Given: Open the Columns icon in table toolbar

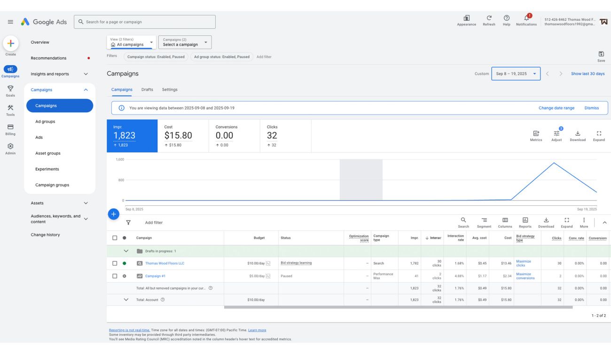Looking at the screenshot, I should pyautogui.click(x=505, y=220).
